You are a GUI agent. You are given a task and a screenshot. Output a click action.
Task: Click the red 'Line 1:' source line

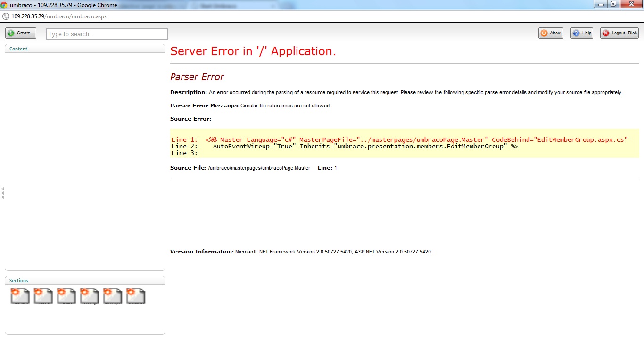[x=399, y=139]
